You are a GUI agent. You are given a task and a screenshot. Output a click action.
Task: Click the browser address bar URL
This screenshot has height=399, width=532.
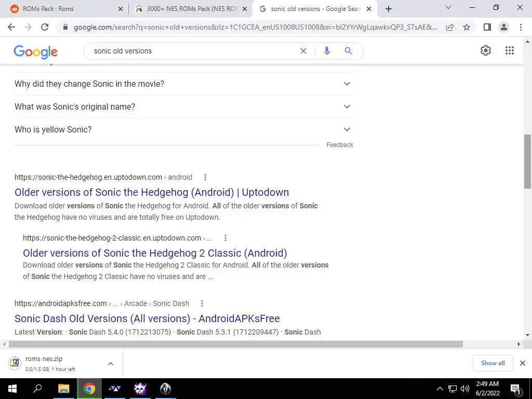255,27
